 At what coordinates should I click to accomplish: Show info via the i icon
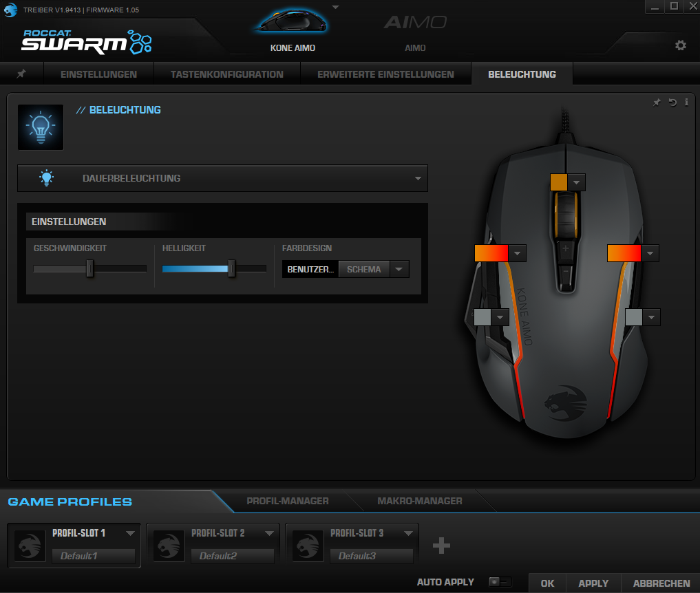click(x=686, y=103)
